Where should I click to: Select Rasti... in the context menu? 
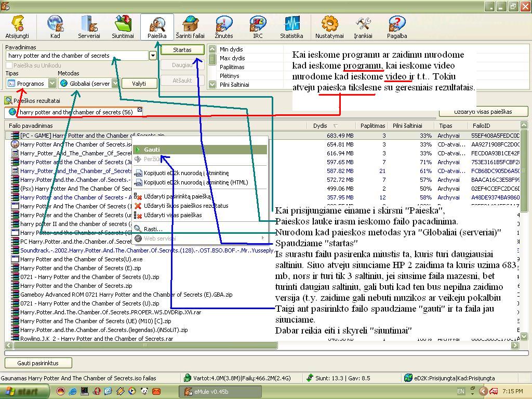(x=153, y=229)
